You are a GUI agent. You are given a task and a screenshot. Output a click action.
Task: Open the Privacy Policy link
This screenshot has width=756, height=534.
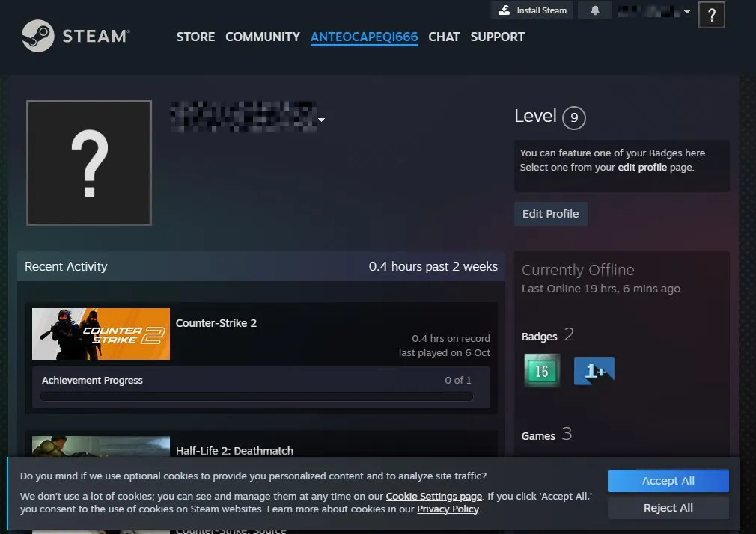pos(448,509)
